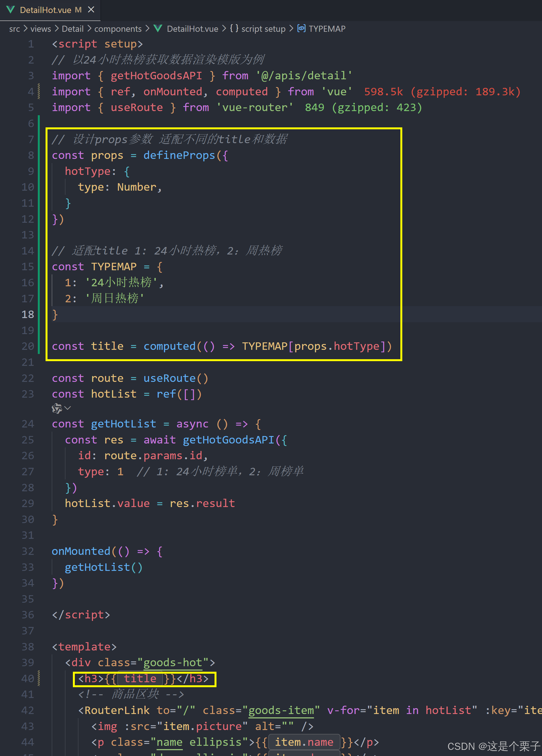Open the chevron dropdown beside the AI assistant icon
This screenshot has height=756, width=542.
(x=68, y=408)
